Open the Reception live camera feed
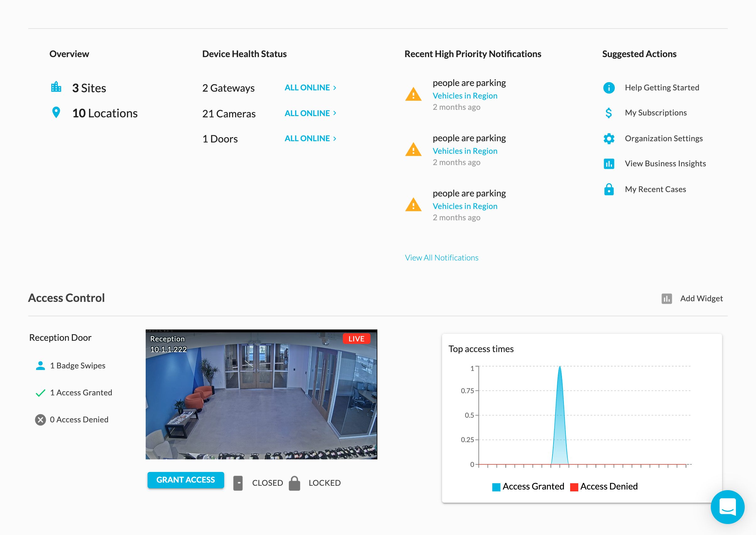 tap(261, 394)
